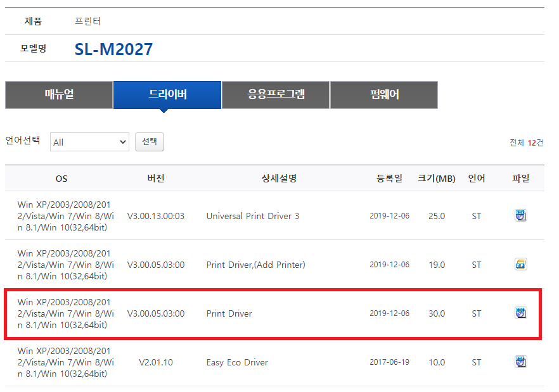Select the 드라이버 tab
559x392 pixels.
(x=167, y=95)
